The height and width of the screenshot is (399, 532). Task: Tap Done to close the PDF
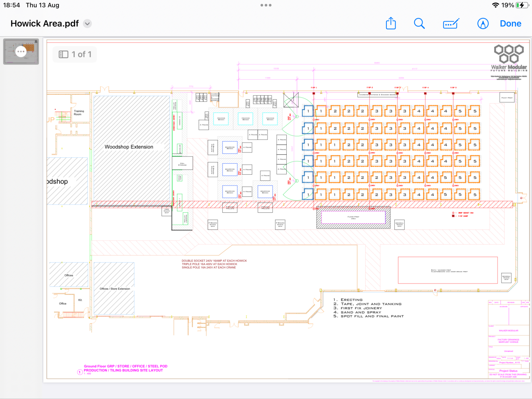pos(510,24)
